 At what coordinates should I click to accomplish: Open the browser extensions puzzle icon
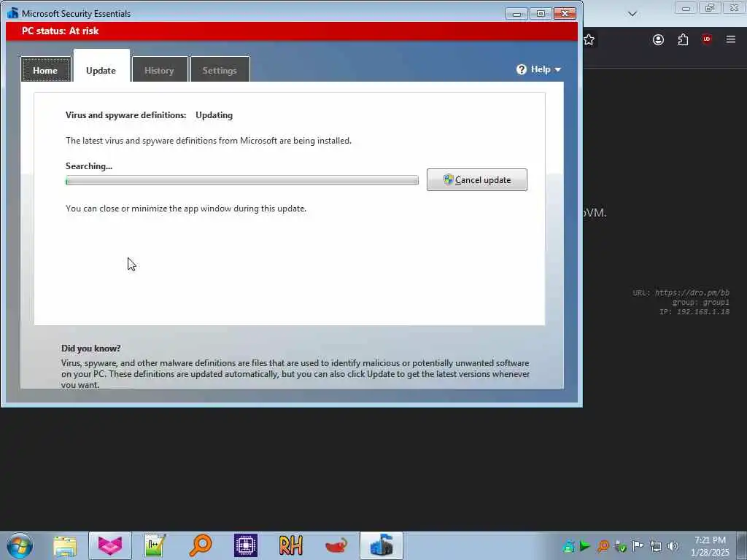(x=683, y=39)
